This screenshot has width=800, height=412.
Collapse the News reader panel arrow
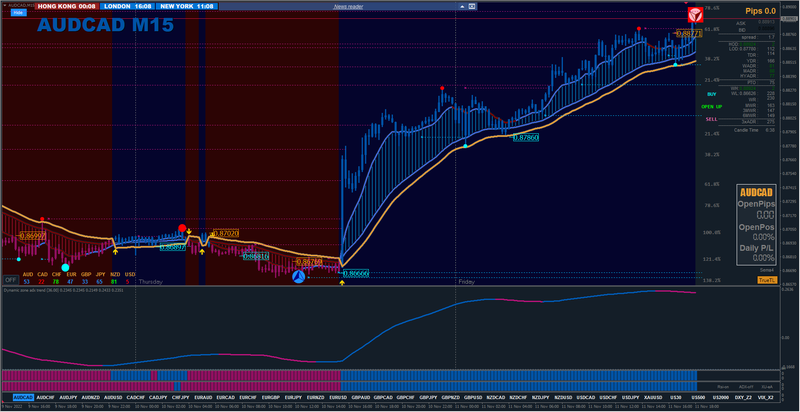(x=462, y=7)
